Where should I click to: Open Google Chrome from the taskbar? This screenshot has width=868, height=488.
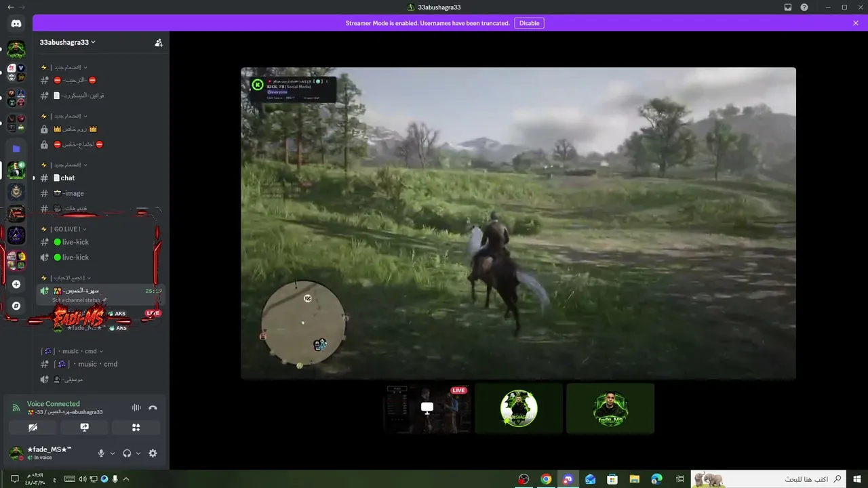(546, 479)
